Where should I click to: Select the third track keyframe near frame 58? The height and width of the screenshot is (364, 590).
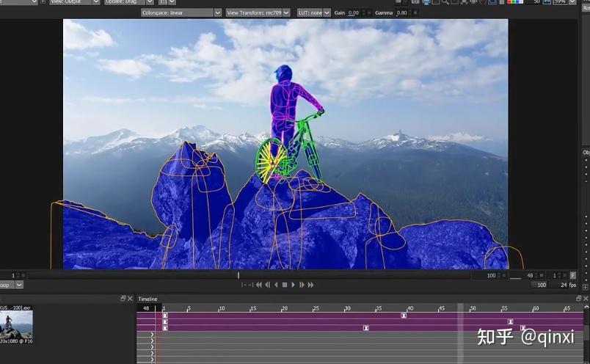click(x=522, y=328)
